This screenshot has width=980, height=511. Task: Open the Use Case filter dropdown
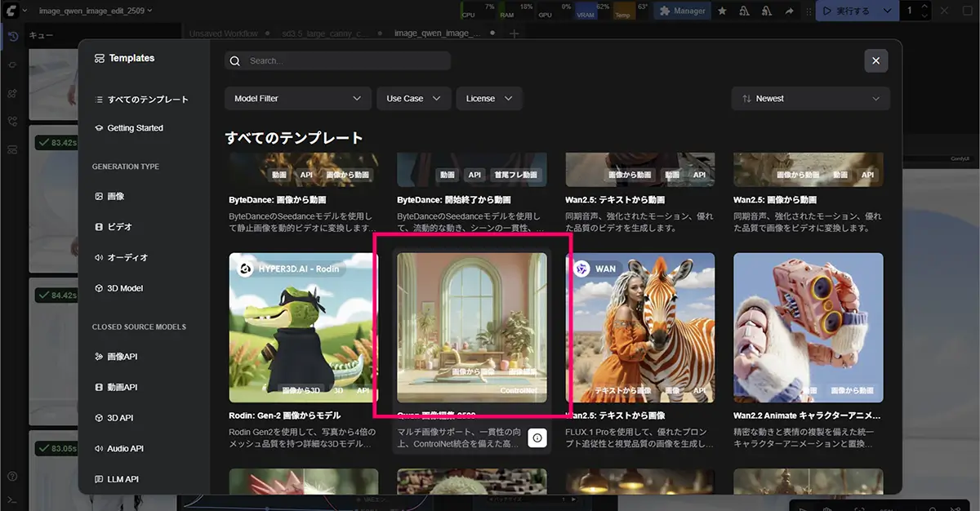point(413,98)
